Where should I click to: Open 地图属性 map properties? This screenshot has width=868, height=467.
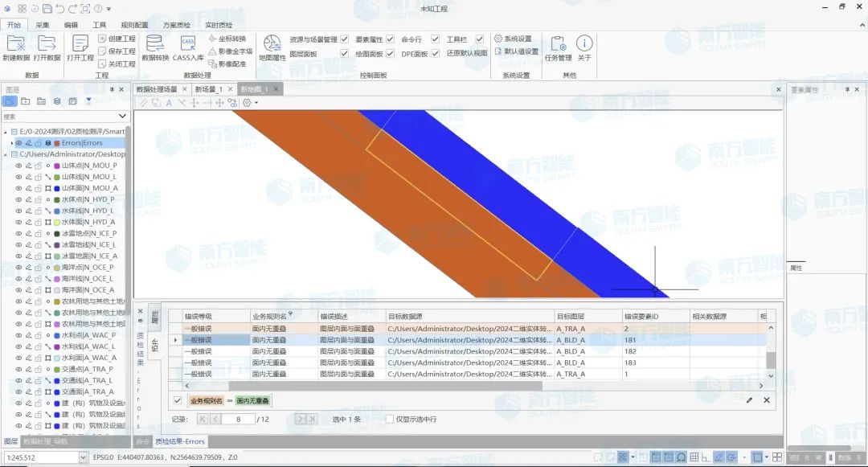(272, 48)
